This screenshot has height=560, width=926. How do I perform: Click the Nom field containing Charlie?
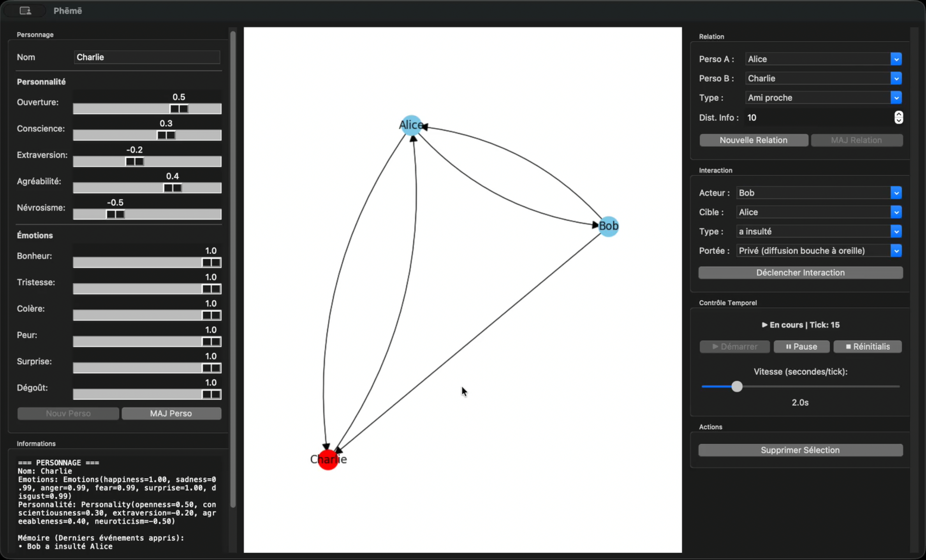point(147,57)
